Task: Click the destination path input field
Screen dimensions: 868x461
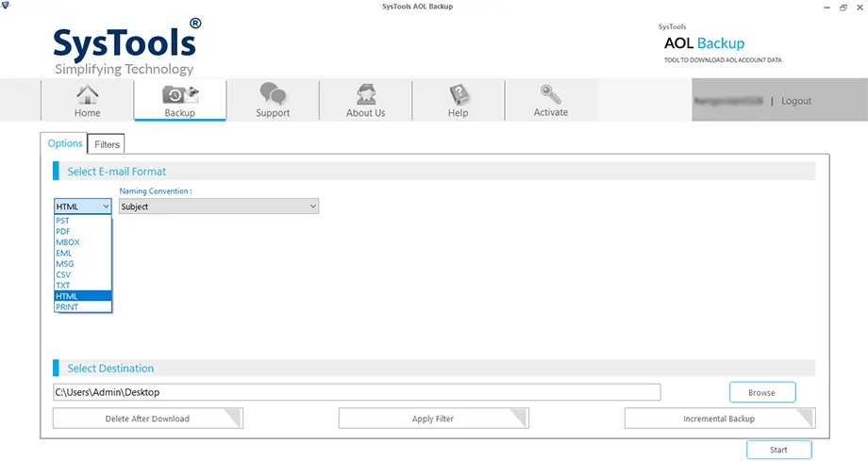Action: (357, 392)
